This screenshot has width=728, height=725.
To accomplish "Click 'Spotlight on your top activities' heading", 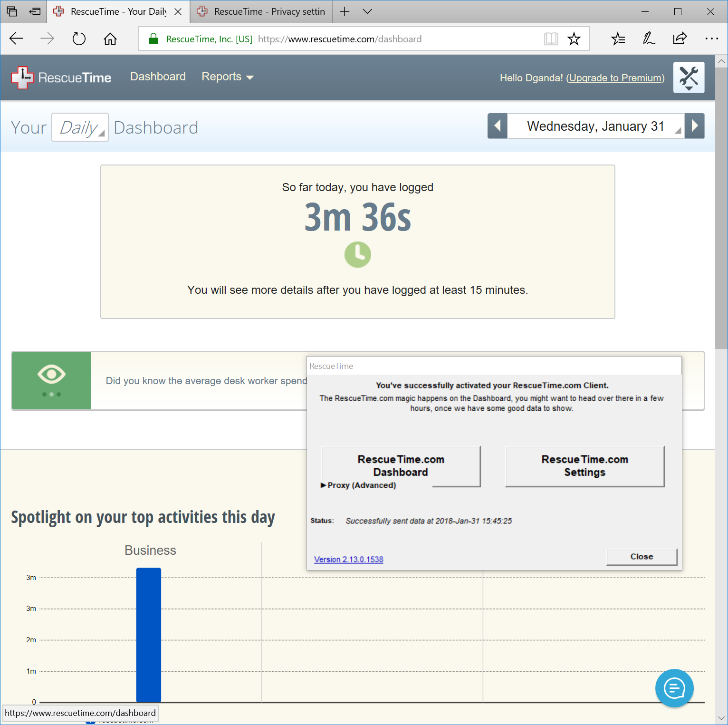I will (x=143, y=517).
